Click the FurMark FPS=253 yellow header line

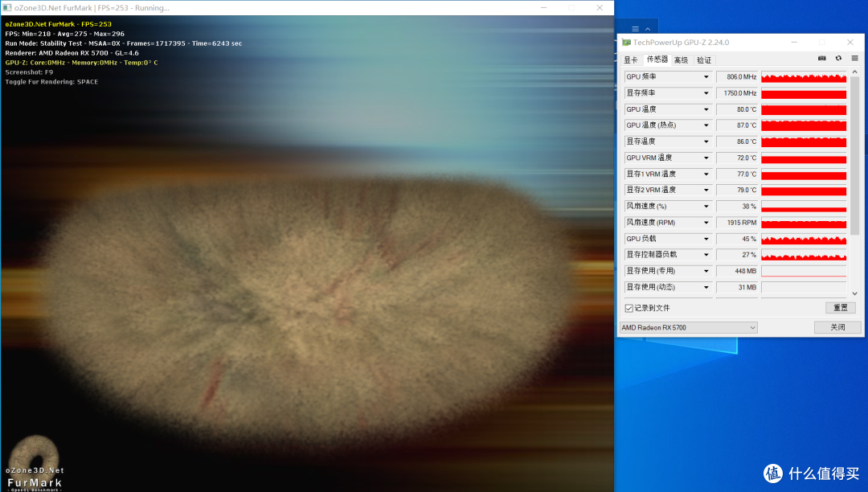pyautogui.click(x=58, y=24)
